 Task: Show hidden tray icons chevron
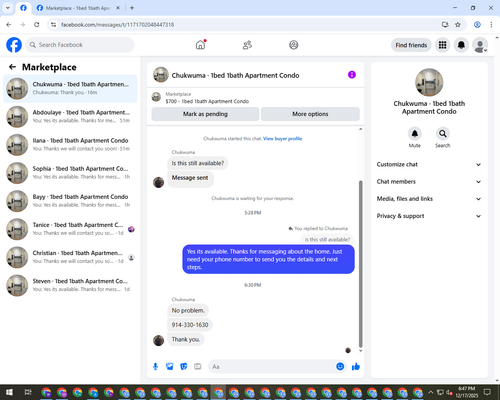coord(431,392)
